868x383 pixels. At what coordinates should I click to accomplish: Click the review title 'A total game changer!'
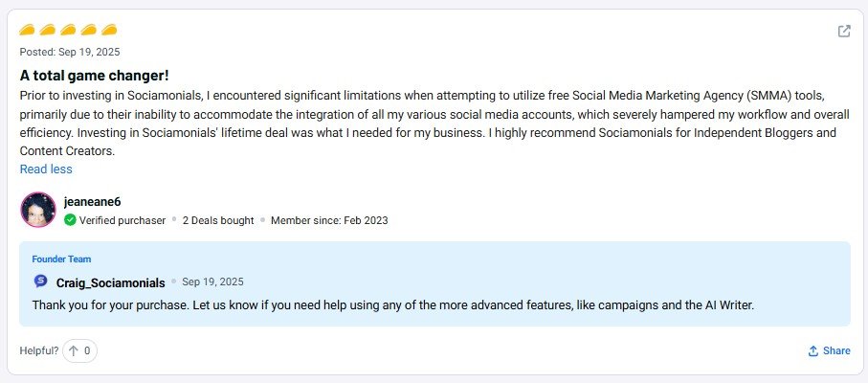pyautogui.click(x=94, y=74)
